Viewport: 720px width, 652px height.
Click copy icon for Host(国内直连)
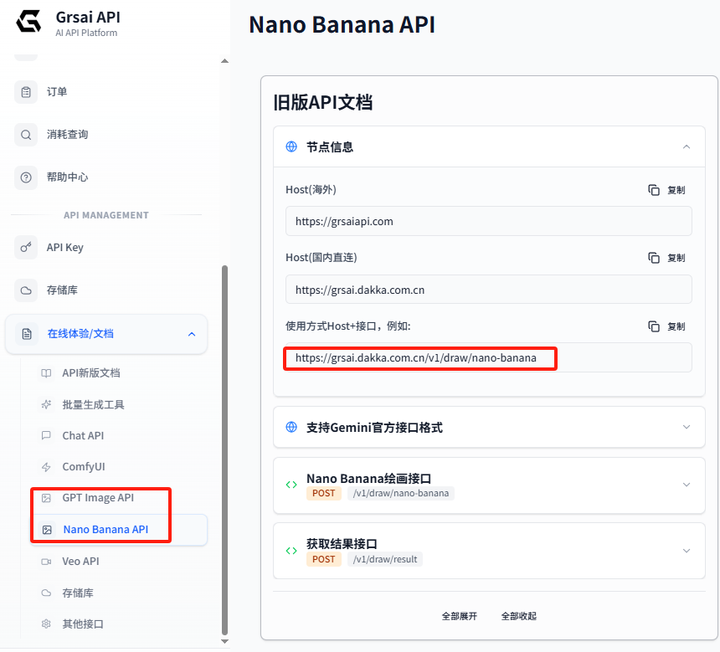tap(654, 258)
